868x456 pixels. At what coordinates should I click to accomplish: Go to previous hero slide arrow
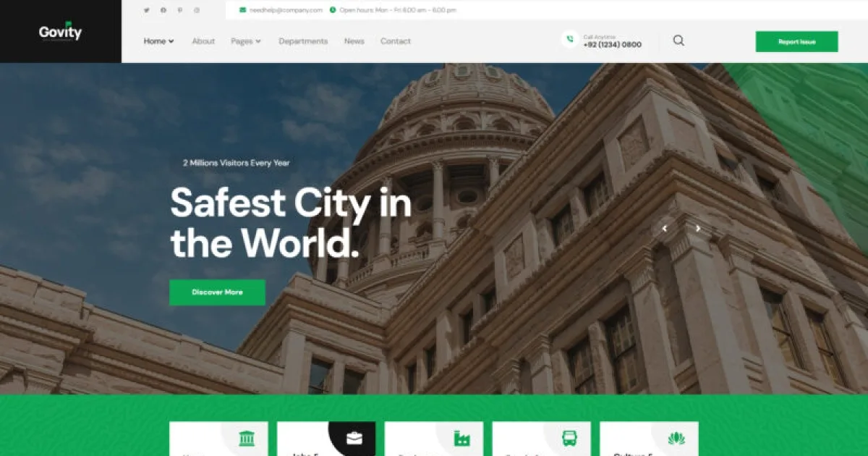(x=665, y=228)
